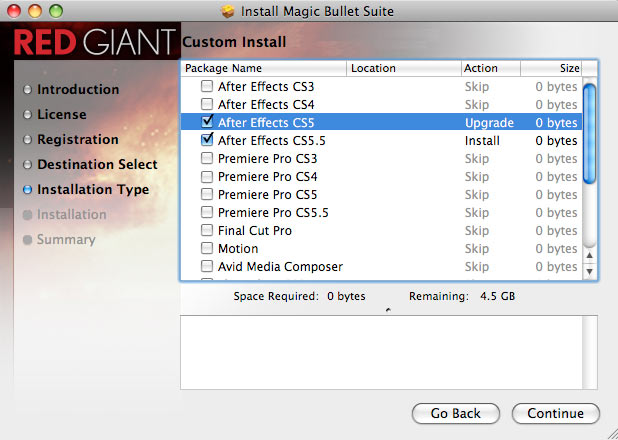618x440 pixels.
Task: Click the window resize grip corner
Action: tap(612, 434)
